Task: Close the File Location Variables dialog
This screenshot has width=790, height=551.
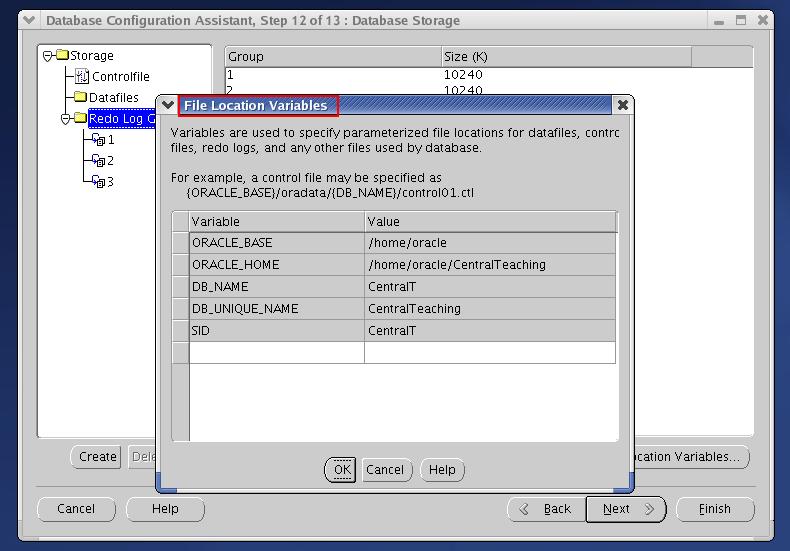Action: point(622,105)
